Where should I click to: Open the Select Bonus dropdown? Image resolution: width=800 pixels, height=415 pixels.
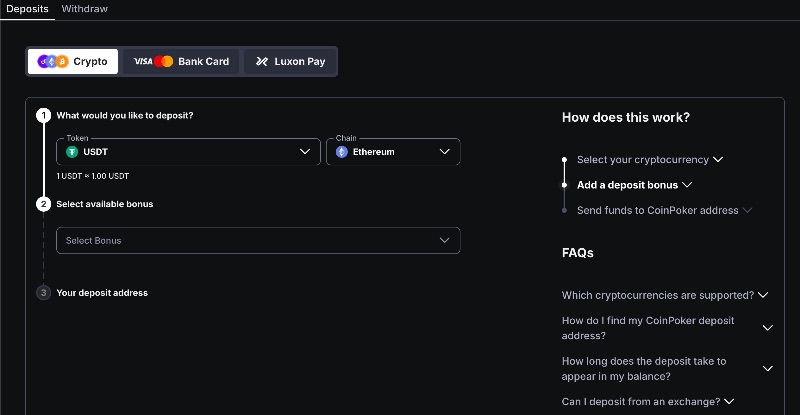258,240
